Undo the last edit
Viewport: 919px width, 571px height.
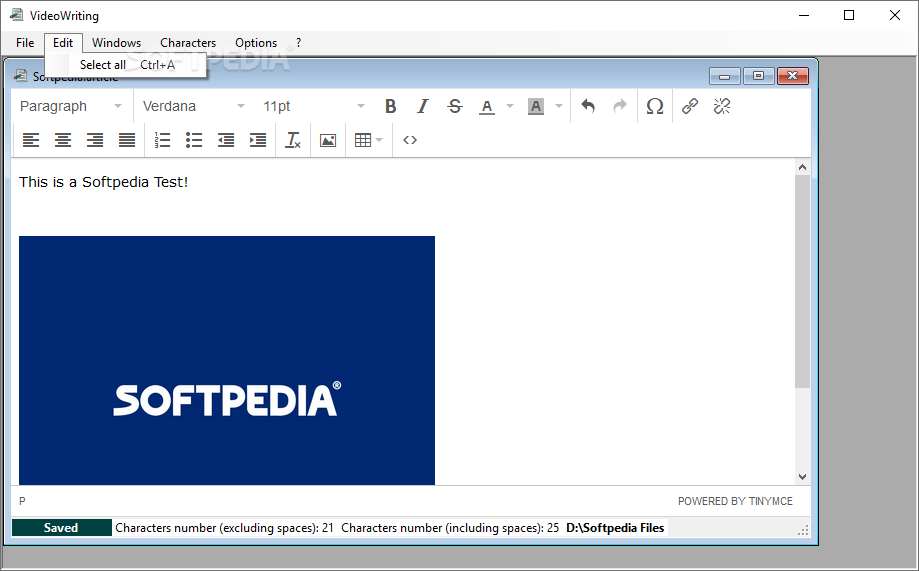[588, 106]
